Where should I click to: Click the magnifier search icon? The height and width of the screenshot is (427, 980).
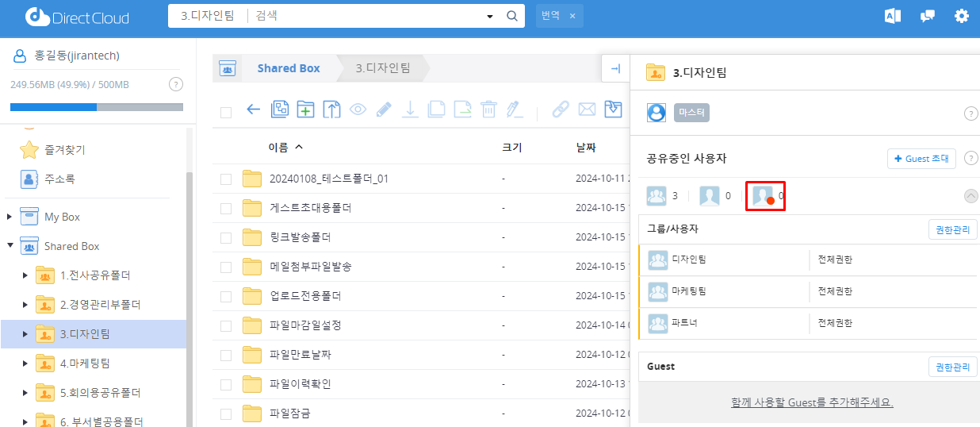(x=512, y=16)
